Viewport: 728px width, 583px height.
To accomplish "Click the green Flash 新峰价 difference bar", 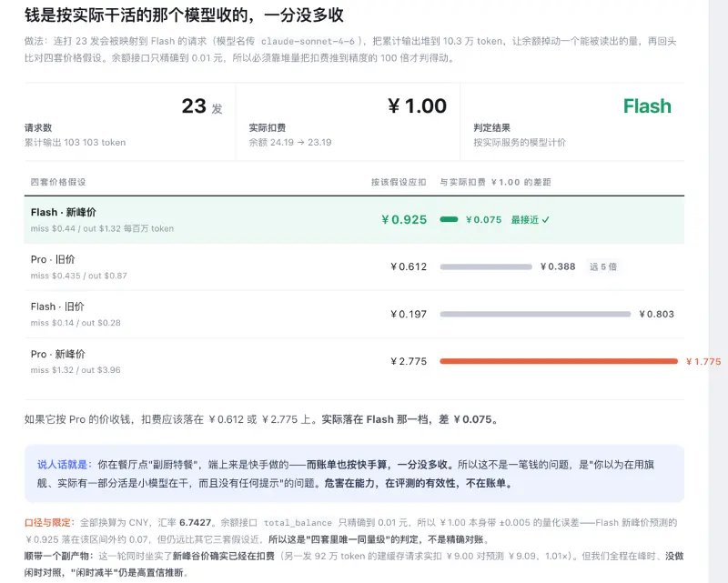I will point(449,219).
